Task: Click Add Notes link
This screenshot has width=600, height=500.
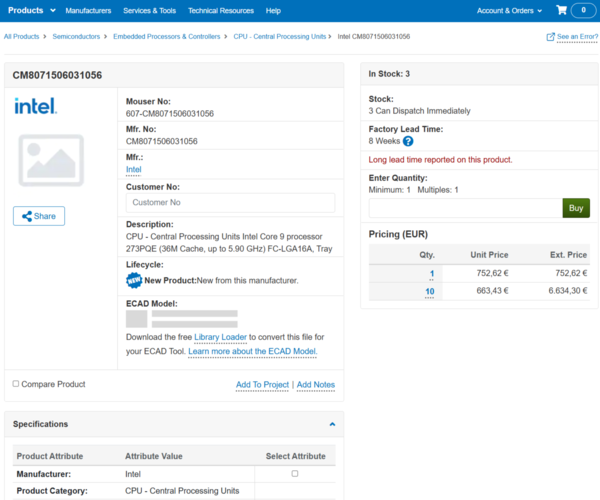Action: point(316,384)
